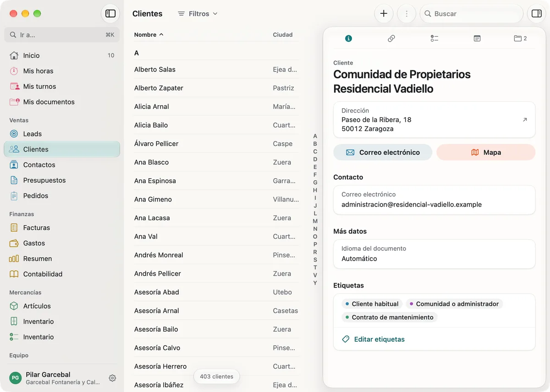This screenshot has width=550, height=392.
Task: Click the Mis turnos calendar icon
Action: coord(14,87)
